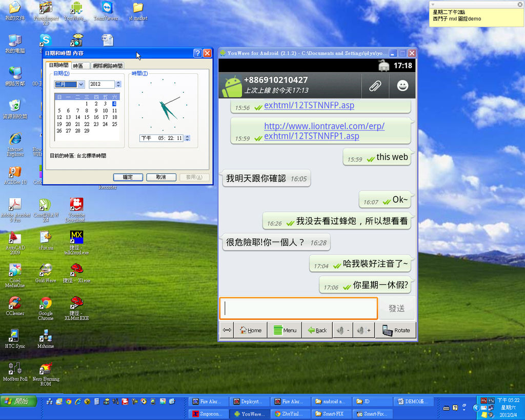Expand hidden system tray icons arrow
Viewport: 525px width, 420px height.
(476, 408)
